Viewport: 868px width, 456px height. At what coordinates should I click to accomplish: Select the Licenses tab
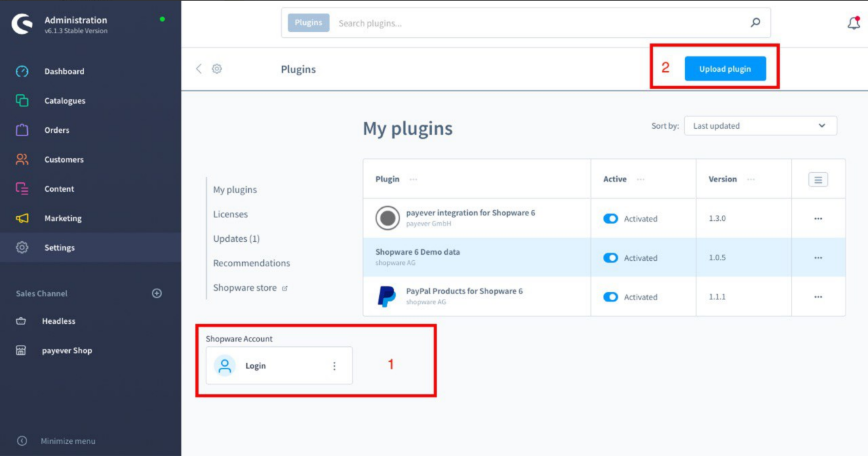pos(231,214)
